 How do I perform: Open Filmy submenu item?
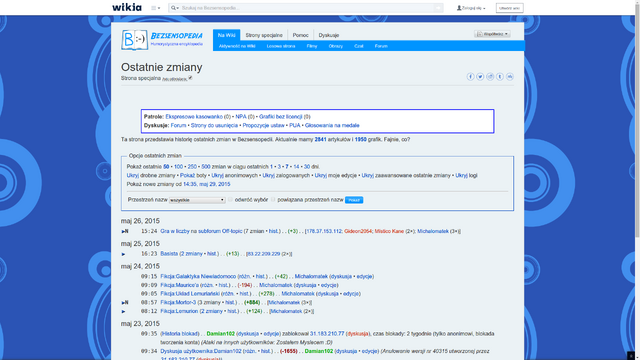312,46
